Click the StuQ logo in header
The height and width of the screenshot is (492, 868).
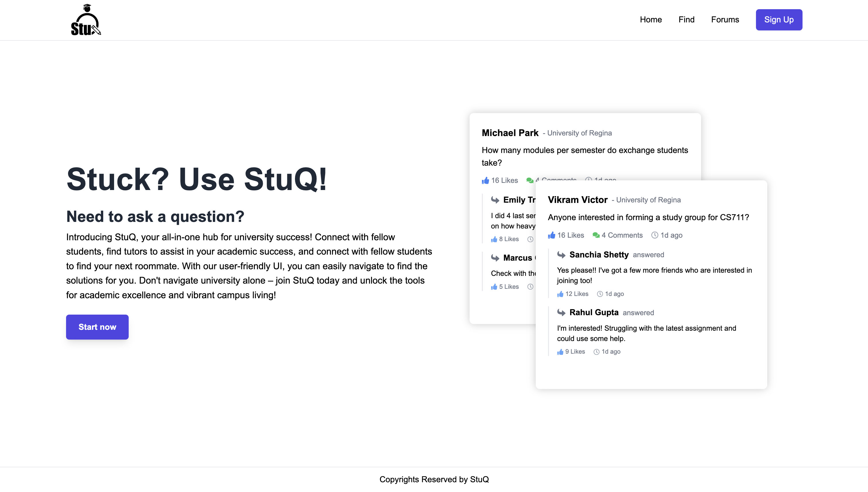(x=86, y=20)
